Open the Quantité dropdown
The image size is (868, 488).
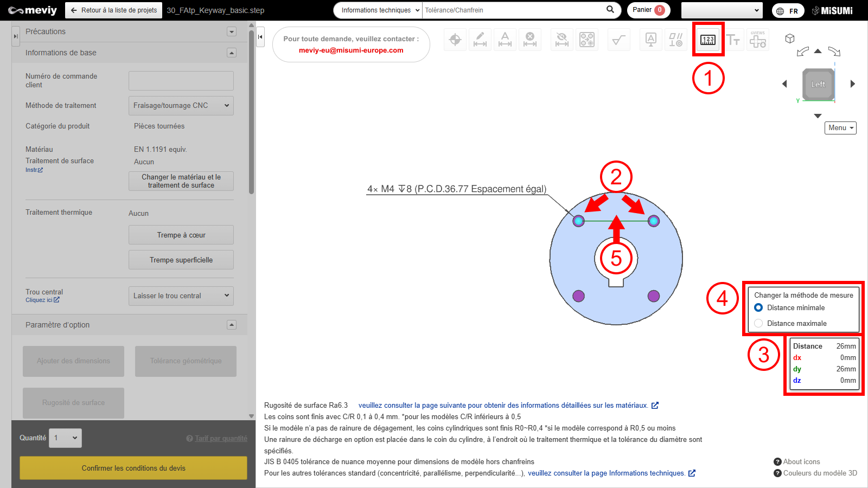[65, 438]
